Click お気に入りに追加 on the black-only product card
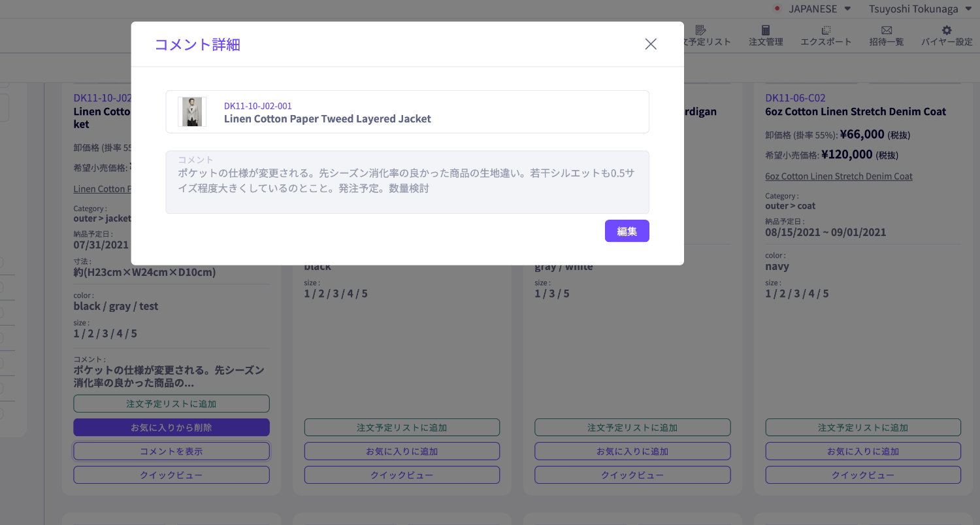The width and height of the screenshot is (980, 525). 402,451
